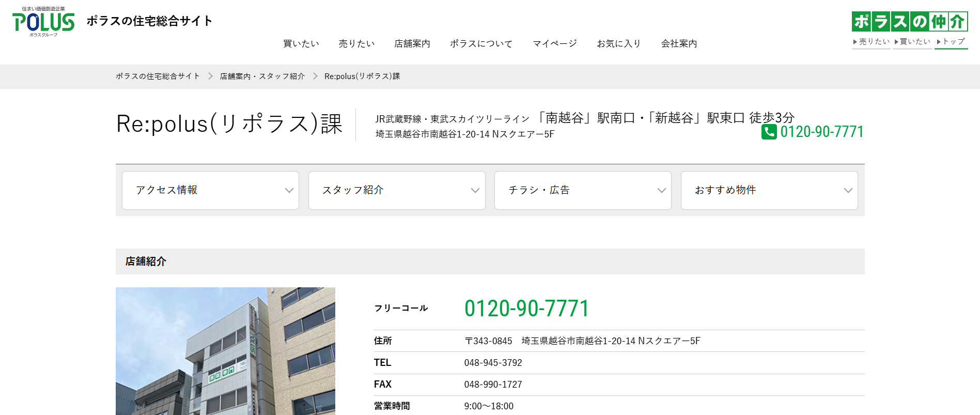Click the header address 埼玉県越谷市南越谷1-20-14 text

click(x=465, y=134)
